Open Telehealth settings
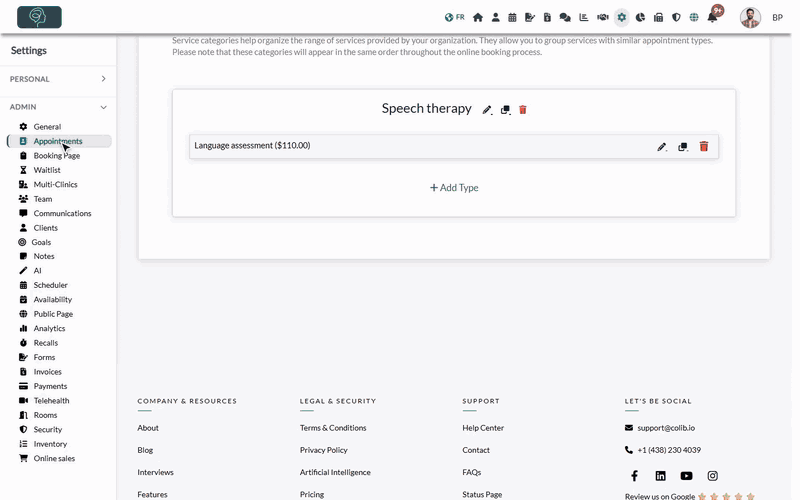Screen dimensions: 800x500 51,401
